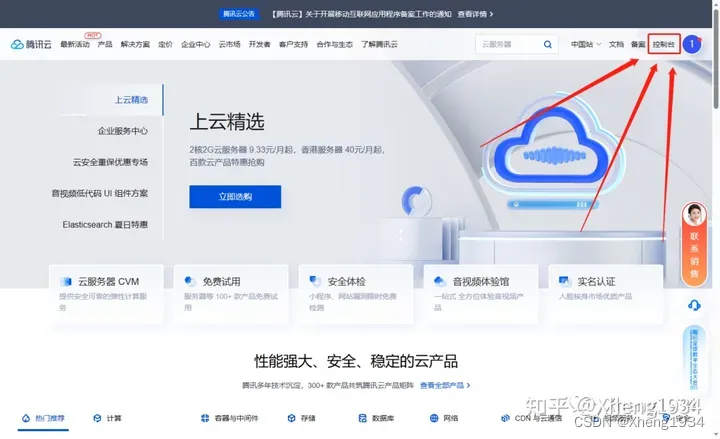720x439 pixels.
Task: Switch to the 容器与中间件 product tab
Action: (x=230, y=418)
